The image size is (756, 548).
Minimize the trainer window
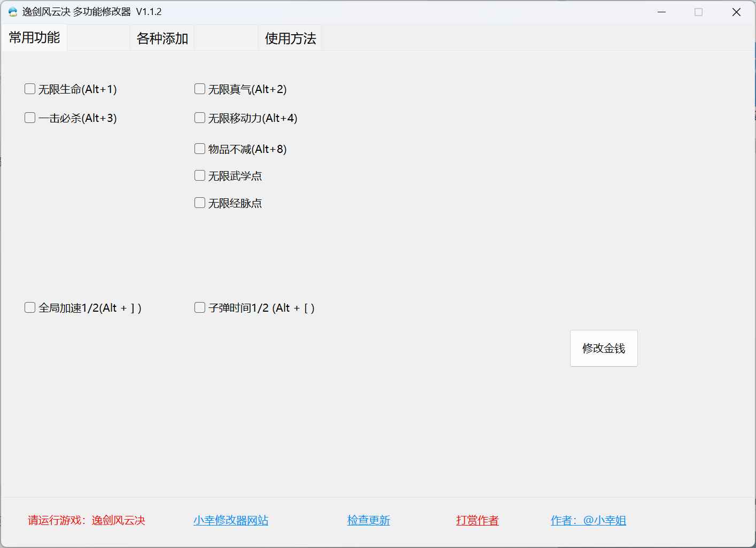pyautogui.click(x=661, y=11)
